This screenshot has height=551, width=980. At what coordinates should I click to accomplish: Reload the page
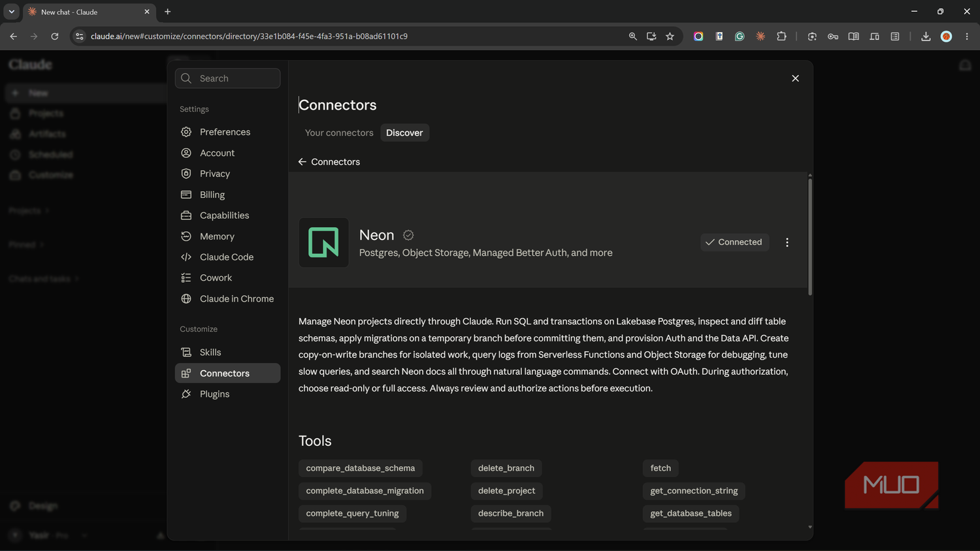55,37
